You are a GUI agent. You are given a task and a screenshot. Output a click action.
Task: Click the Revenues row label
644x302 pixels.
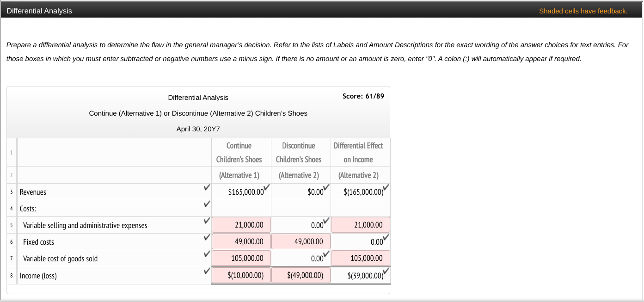pyautogui.click(x=33, y=192)
